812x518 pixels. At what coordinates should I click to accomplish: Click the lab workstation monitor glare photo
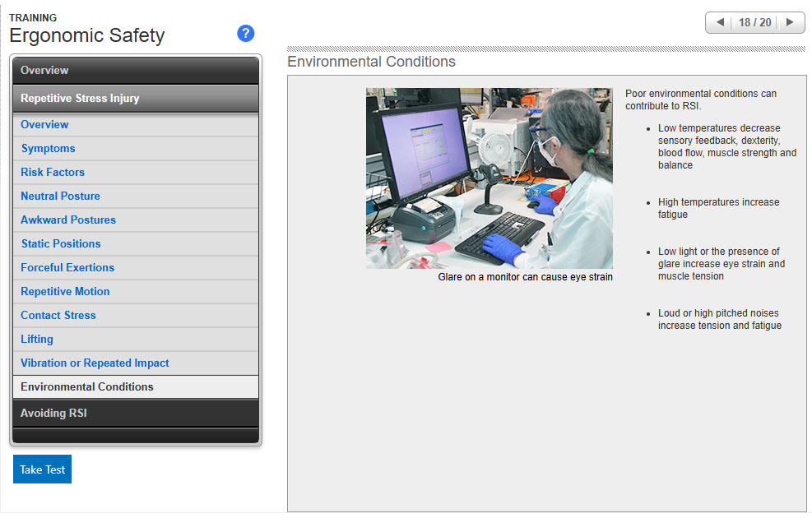click(489, 178)
